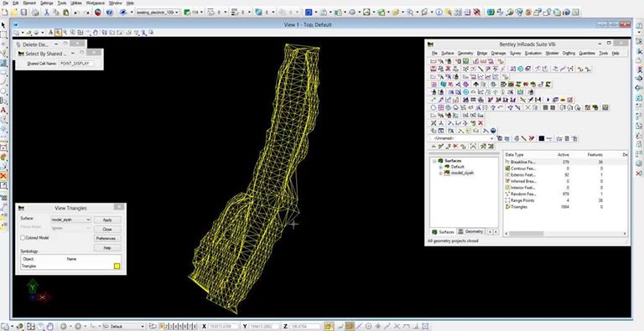Paste from clipboard using the paste icon
This screenshot has height=331, width=644.
pyautogui.click(x=65, y=13)
